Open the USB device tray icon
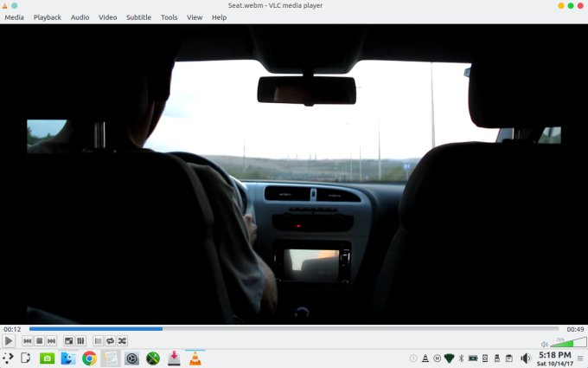588x368 pixels. pos(497,358)
